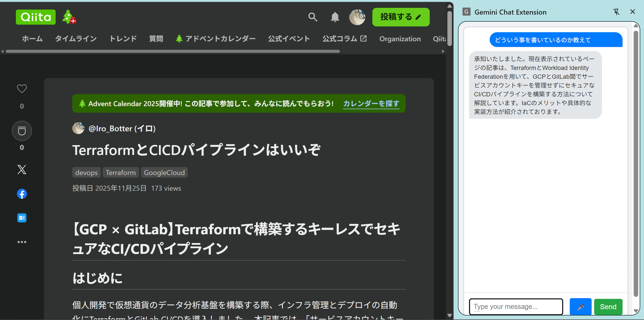Open the user avatar menu in header
Viewport: 644px width, 320px height.
pyautogui.click(x=357, y=17)
